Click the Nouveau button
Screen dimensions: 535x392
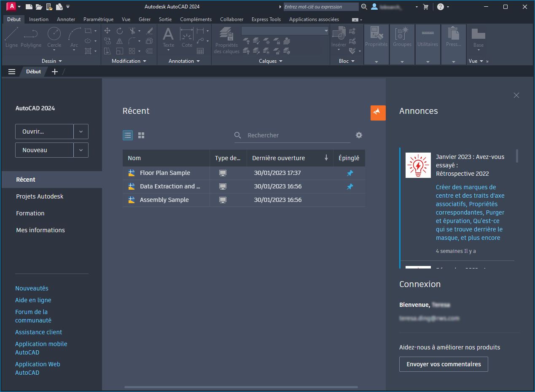click(x=44, y=150)
